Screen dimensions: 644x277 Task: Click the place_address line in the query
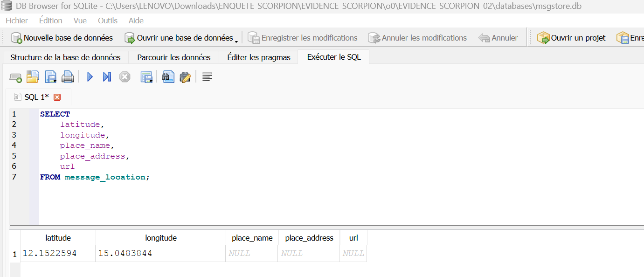[x=95, y=156]
